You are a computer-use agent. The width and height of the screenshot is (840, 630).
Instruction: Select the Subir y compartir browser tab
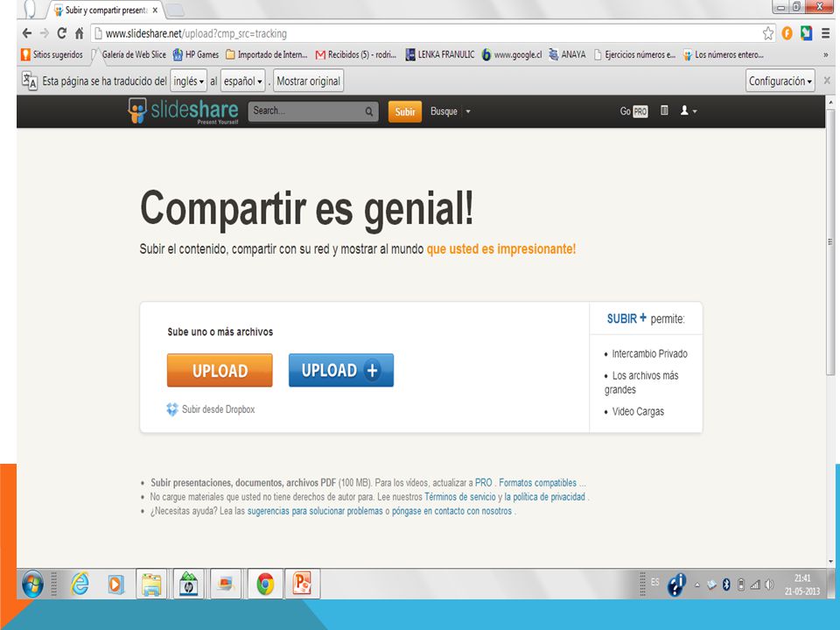[x=106, y=10]
